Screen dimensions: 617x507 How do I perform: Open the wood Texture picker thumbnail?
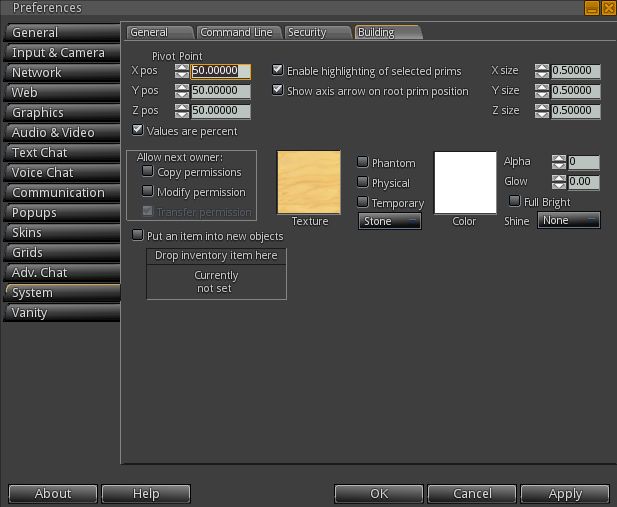(x=309, y=182)
